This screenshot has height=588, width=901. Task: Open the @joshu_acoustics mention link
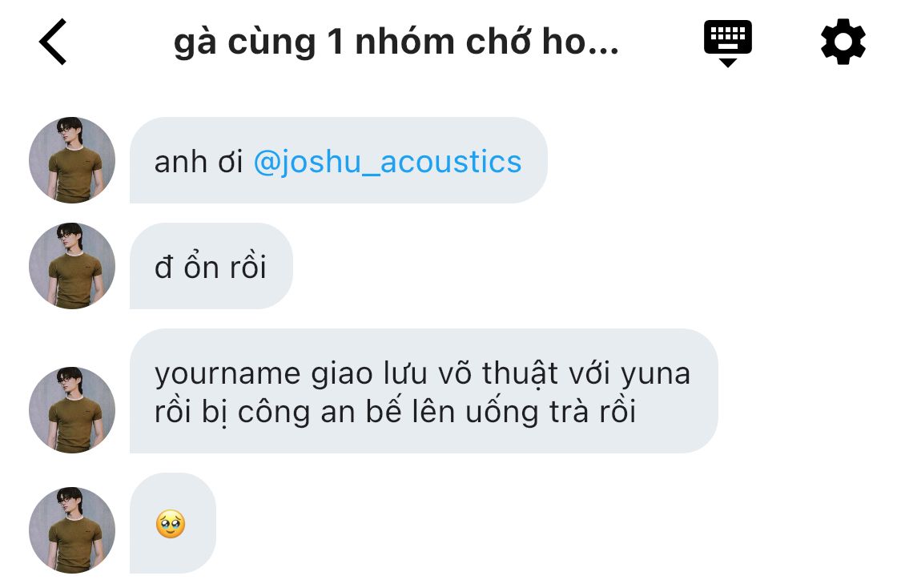388,162
